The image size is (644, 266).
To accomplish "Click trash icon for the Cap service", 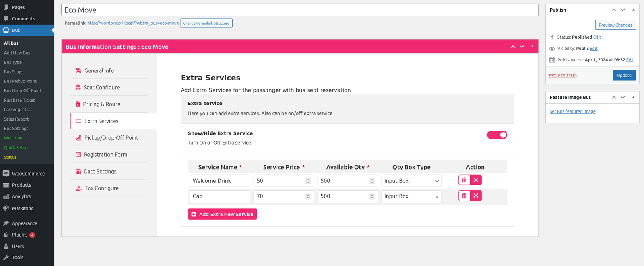I will tap(464, 196).
